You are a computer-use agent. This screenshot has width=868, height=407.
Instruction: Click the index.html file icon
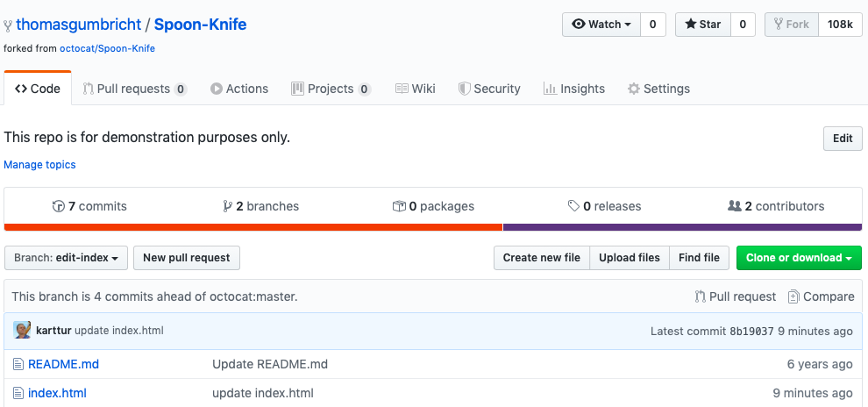(x=18, y=393)
